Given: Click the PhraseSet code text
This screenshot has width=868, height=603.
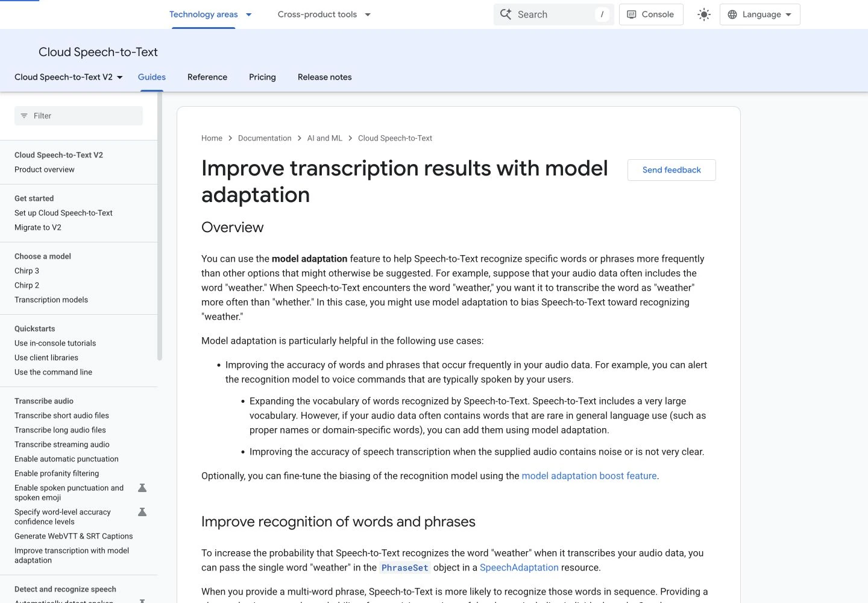Looking at the screenshot, I should tap(404, 567).
